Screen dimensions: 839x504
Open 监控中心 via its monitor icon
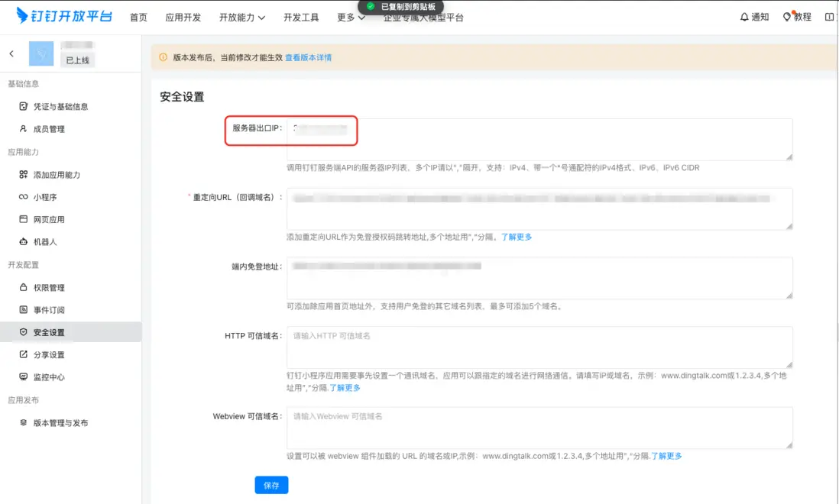coord(24,376)
